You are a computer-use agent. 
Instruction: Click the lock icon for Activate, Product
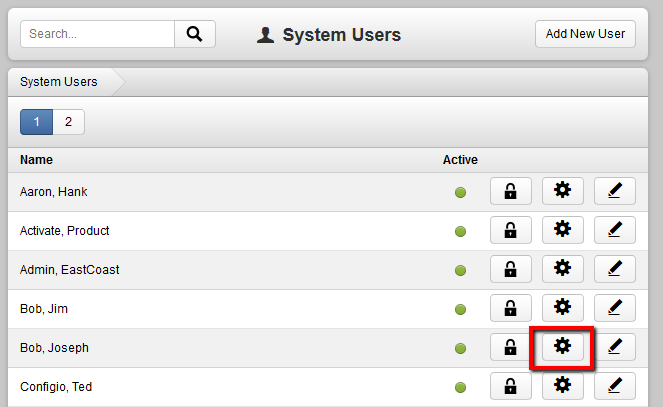pyautogui.click(x=511, y=230)
